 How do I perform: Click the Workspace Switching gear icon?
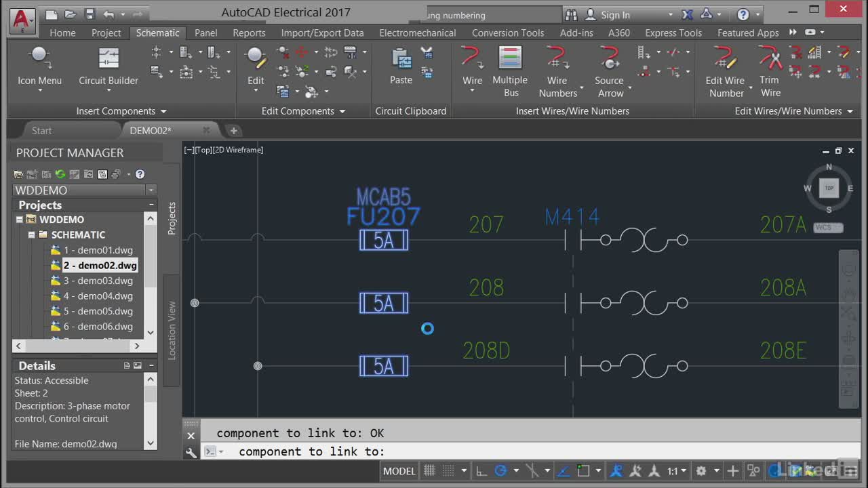pyautogui.click(x=701, y=470)
